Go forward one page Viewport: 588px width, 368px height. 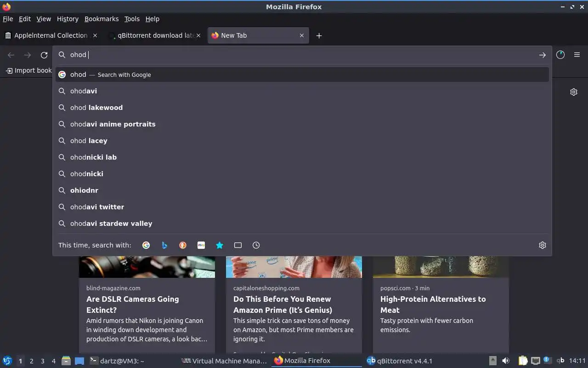click(x=28, y=55)
